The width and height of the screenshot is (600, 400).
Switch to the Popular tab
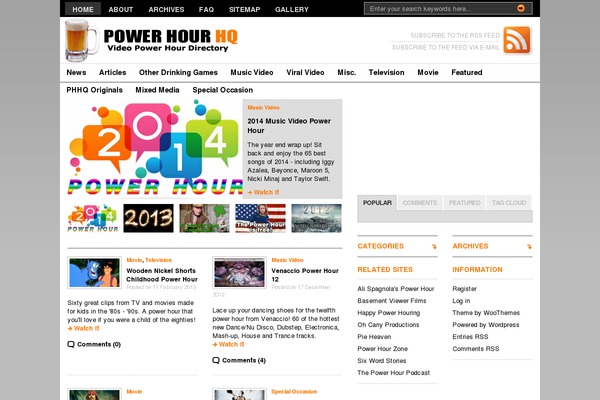(x=377, y=203)
